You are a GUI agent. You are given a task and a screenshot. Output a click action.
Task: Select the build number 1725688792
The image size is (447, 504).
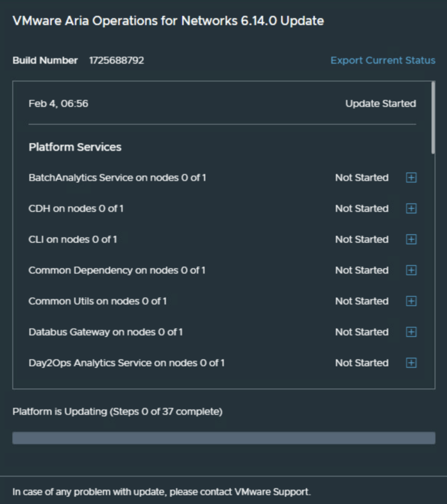pos(117,61)
